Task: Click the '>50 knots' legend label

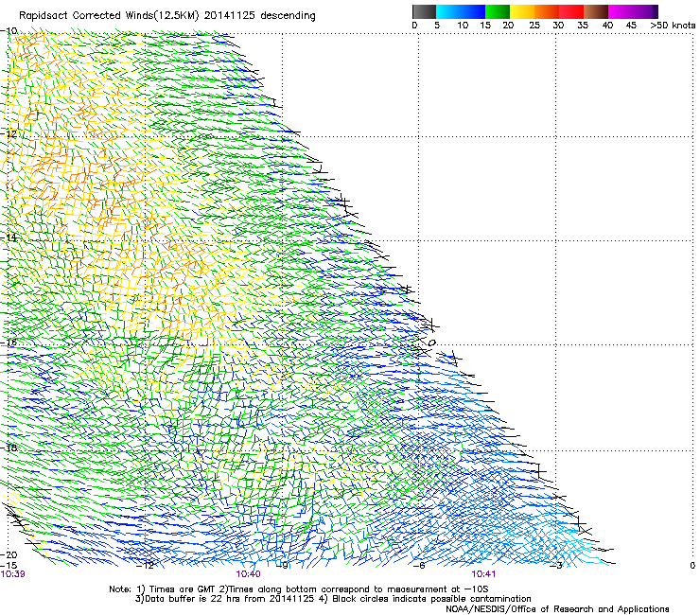Action: coord(673,26)
